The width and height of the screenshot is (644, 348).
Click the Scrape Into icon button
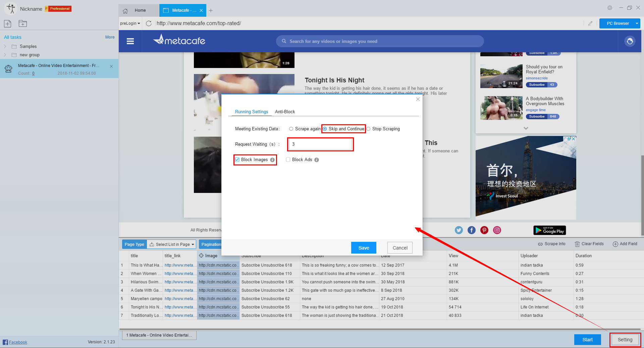(551, 244)
